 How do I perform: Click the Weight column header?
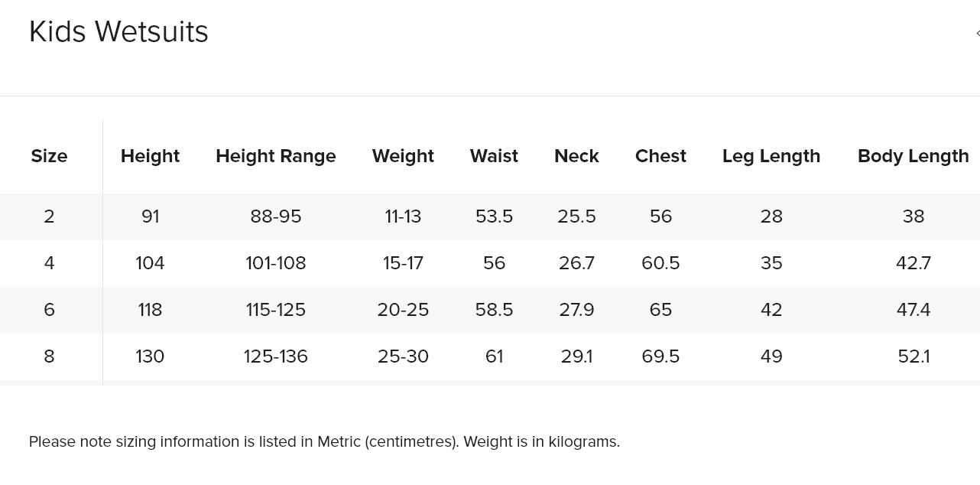coord(403,156)
